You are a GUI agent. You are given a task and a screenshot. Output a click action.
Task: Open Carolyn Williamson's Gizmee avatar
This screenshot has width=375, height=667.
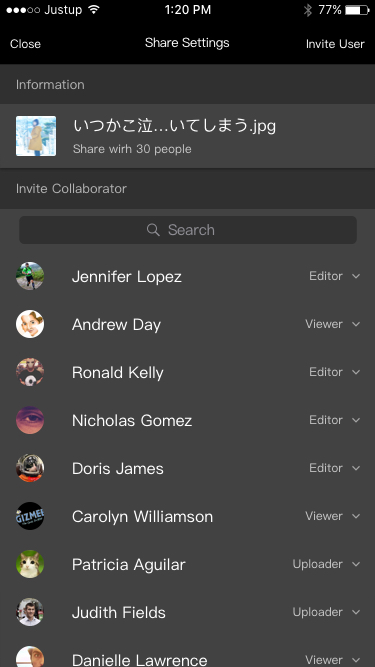30,516
